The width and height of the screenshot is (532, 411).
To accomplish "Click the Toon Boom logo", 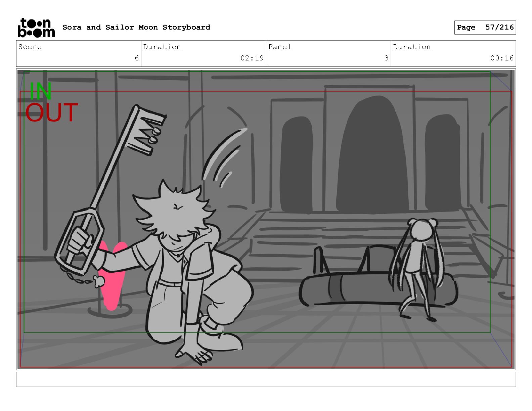I will coord(36,28).
